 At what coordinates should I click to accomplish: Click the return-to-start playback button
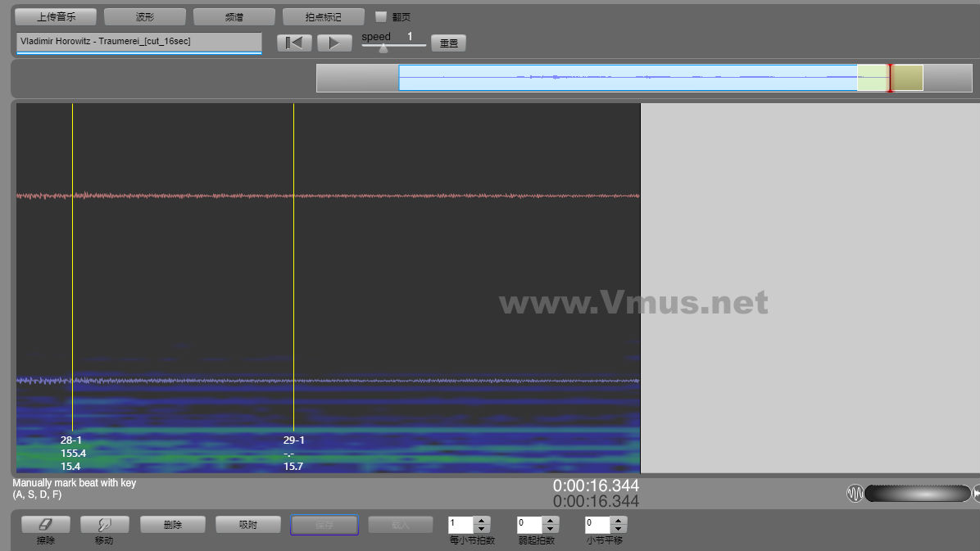294,43
